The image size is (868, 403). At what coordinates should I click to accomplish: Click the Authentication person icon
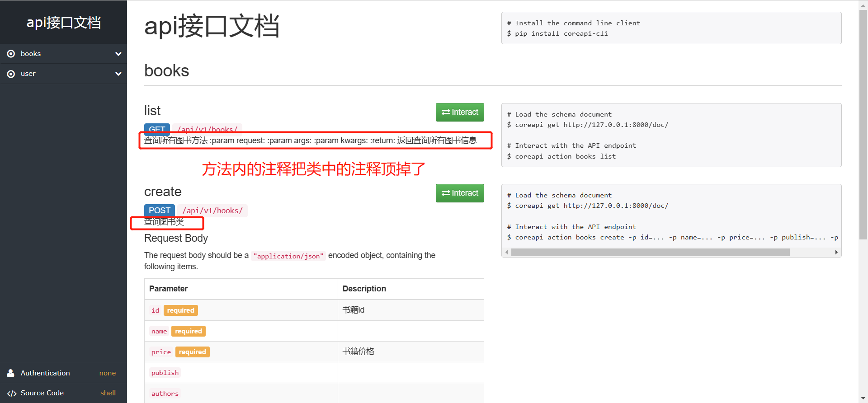point(11,373)
